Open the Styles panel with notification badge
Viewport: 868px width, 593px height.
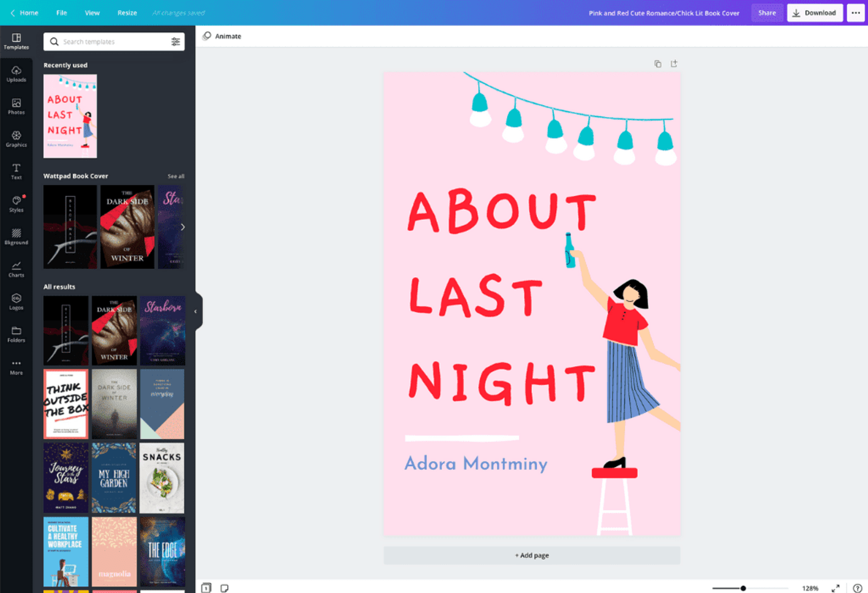click(x=16, y=203)
